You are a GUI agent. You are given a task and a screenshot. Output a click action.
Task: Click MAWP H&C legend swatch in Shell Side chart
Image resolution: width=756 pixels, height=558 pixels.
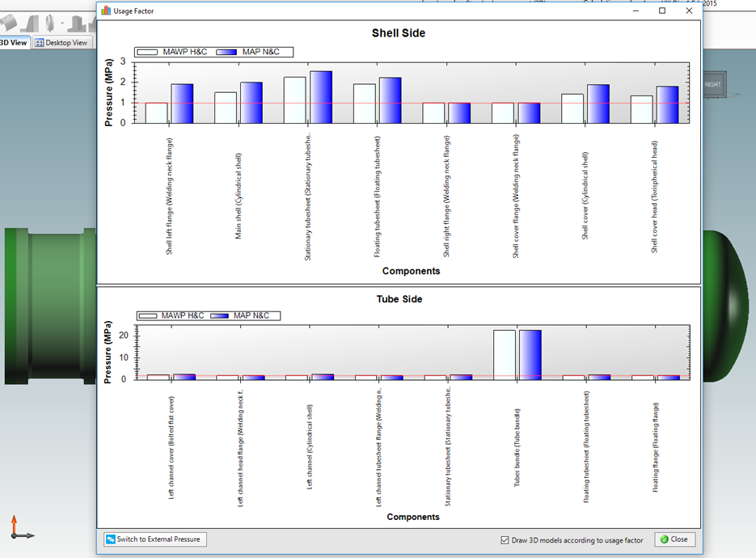point(147,52)
